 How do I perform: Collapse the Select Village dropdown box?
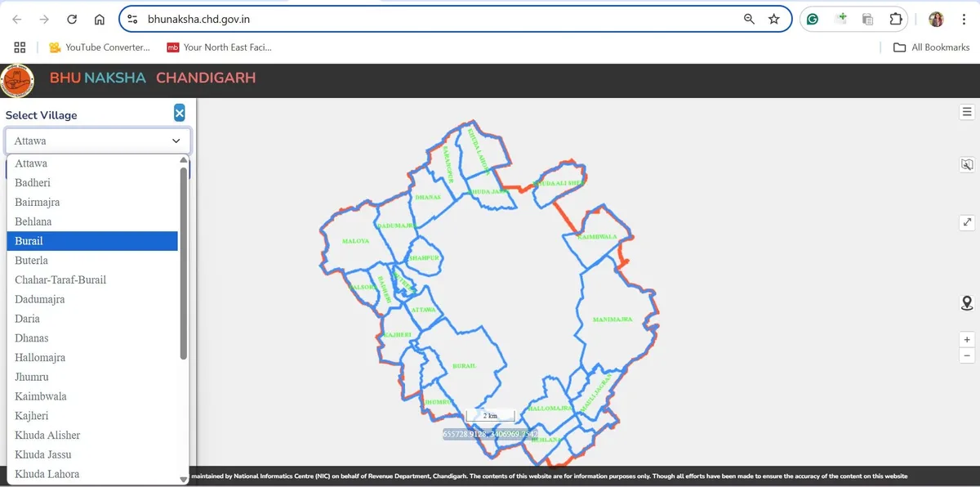(x=98, y=141)
